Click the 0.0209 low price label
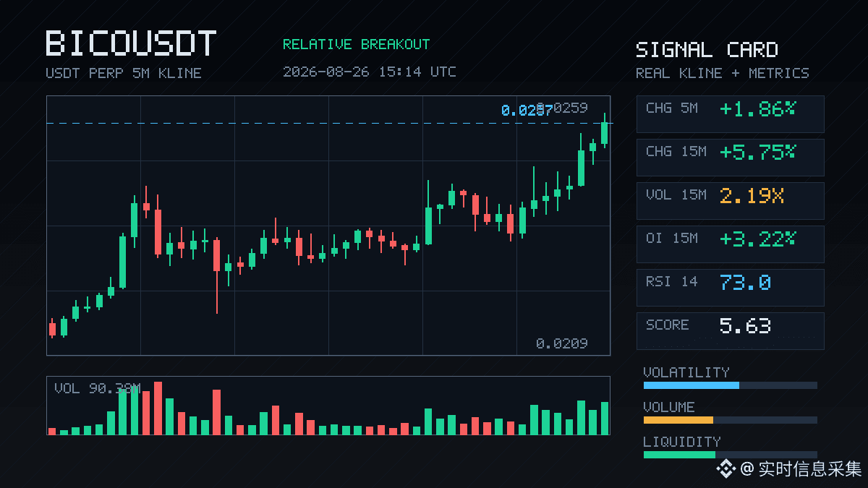The width and height of the screenshot is (868, 488). click(x=562, y=343)
